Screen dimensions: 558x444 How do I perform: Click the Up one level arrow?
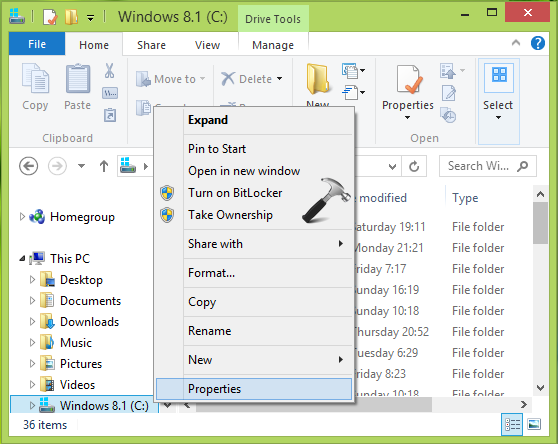(104, 166)
